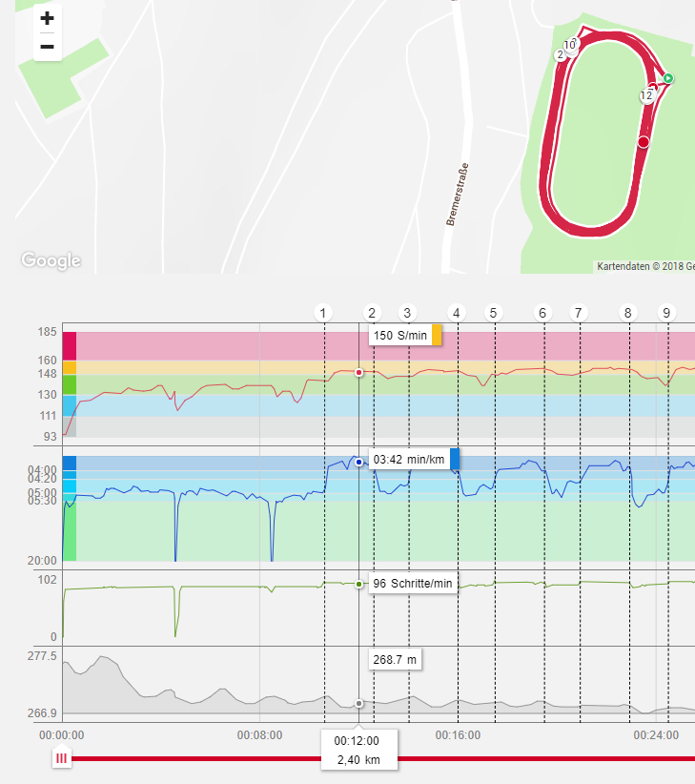Select lap marker 12 on the map
The width and height of the screenshot is (695, 784).
click(646, 95)
